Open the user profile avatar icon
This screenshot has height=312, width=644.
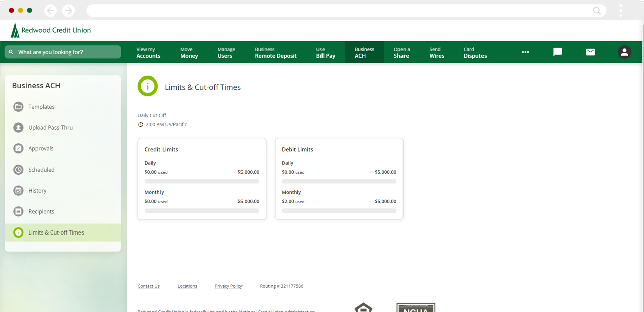click(624, 52)
